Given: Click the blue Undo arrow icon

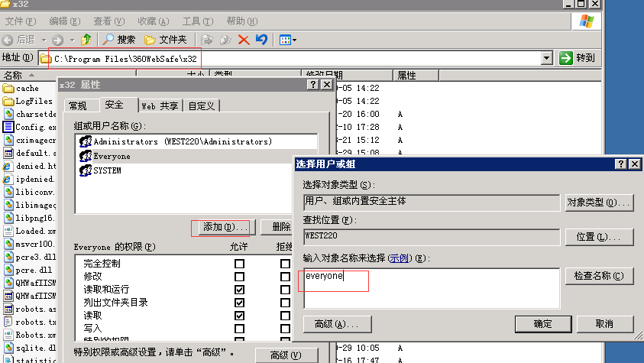Looking at the screenshot, I should [x=261, y=39].
